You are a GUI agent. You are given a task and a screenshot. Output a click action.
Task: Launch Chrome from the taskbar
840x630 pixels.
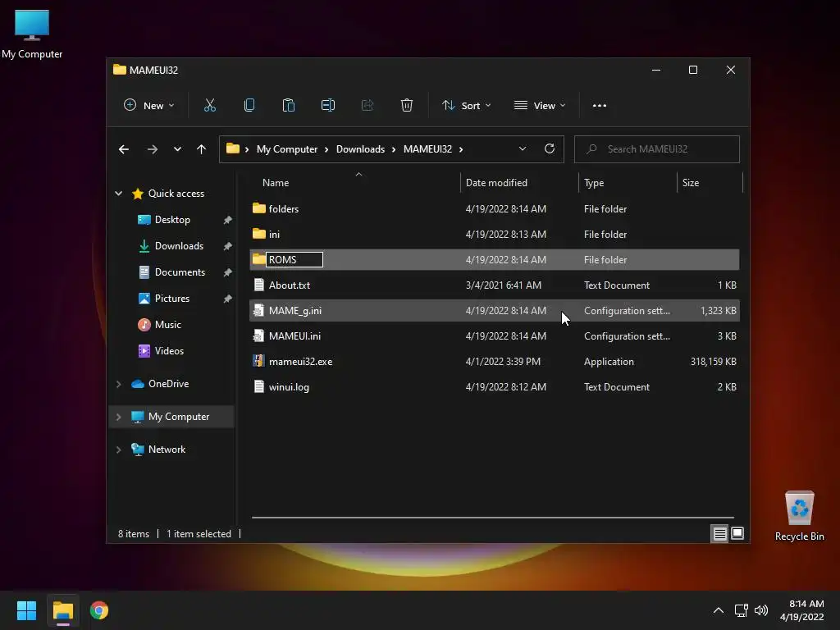click(x=99, y=610)
